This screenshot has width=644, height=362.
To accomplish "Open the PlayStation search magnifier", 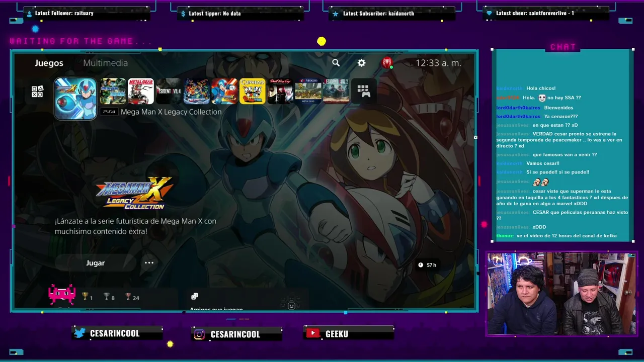I will point(336,63).
